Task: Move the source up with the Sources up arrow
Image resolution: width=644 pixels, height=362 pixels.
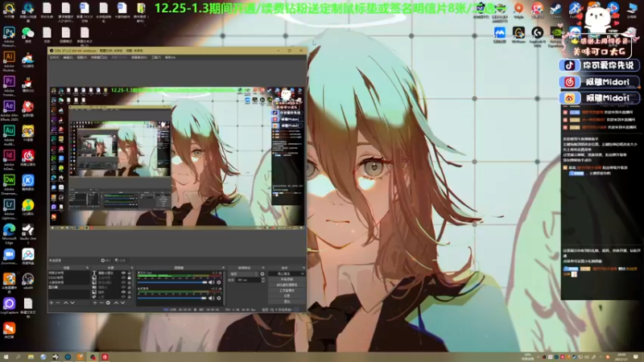Action: (x=116, y=303)
